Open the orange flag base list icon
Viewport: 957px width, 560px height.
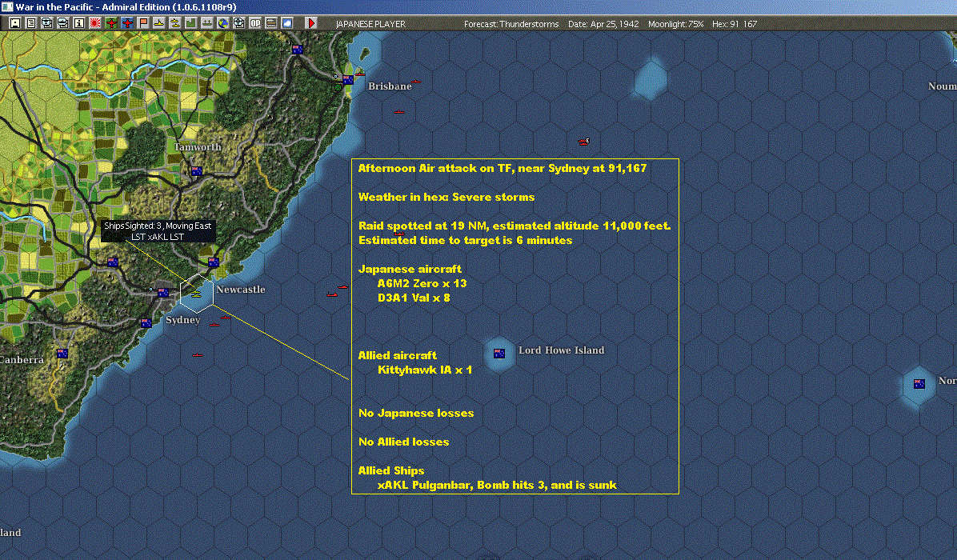pyautogui.click(x=142, y=23)
